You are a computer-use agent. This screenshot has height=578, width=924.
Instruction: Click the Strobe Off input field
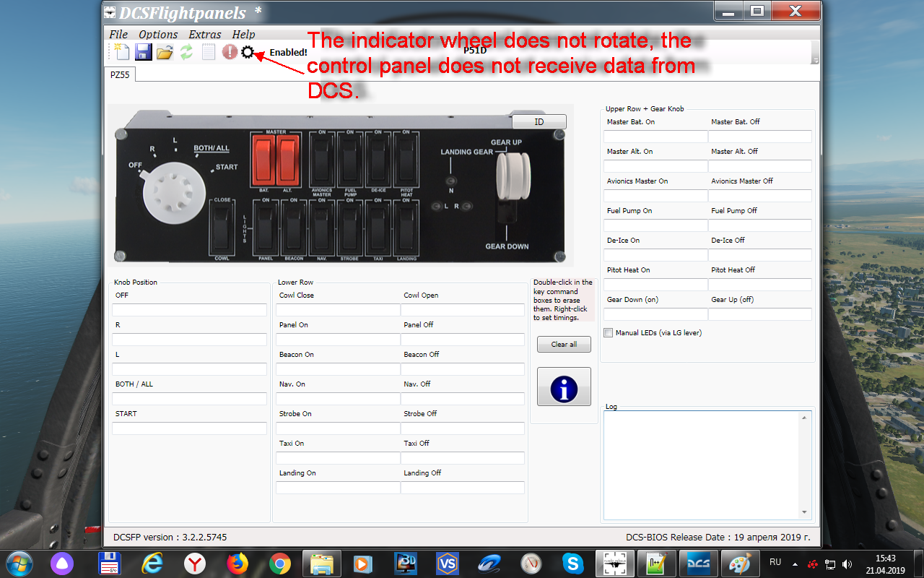tap(463, 428)
